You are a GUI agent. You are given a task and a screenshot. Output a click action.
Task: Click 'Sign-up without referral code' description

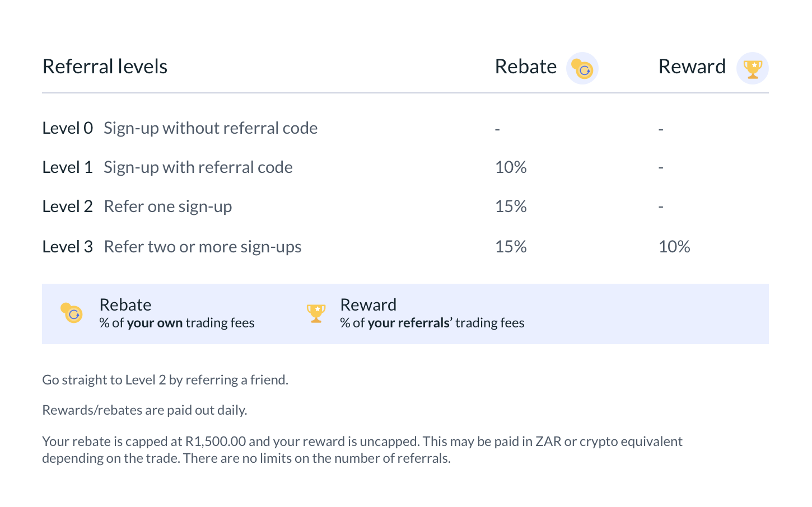[x=211, y=128]
